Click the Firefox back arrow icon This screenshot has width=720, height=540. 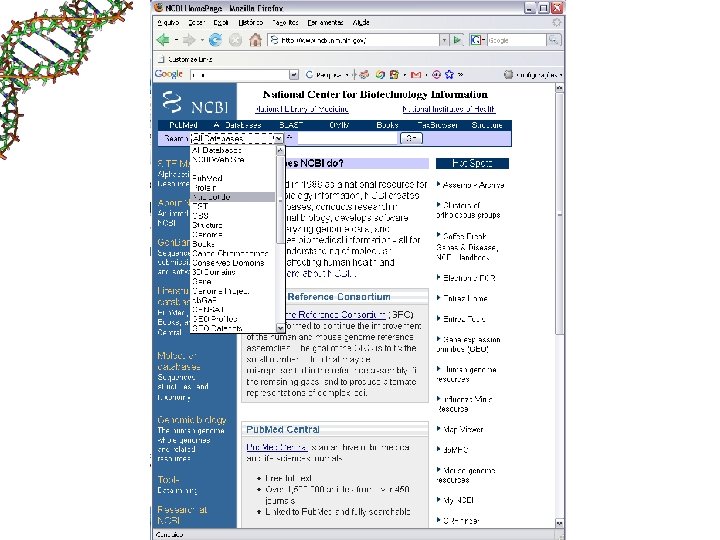163,40
